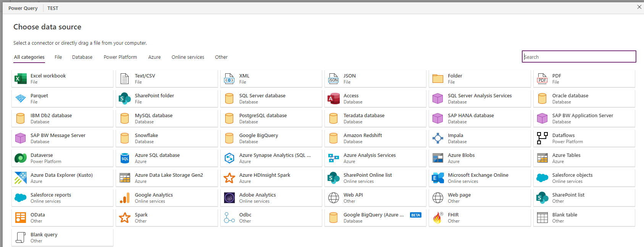Viewport: 644px width, 247px height.
Task: Click the Azure Tables icon
Action: 542,158
